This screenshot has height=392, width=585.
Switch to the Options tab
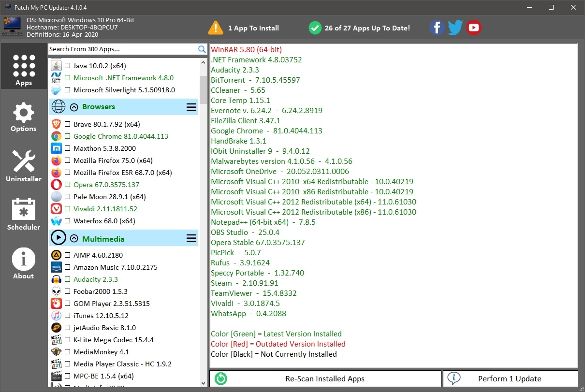point(24,117)
